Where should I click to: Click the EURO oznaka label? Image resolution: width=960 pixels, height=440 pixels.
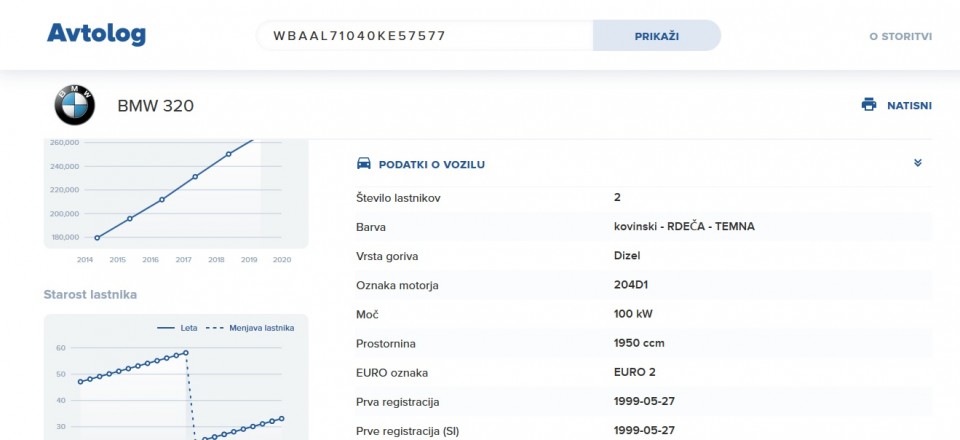(x=392, y=373)
